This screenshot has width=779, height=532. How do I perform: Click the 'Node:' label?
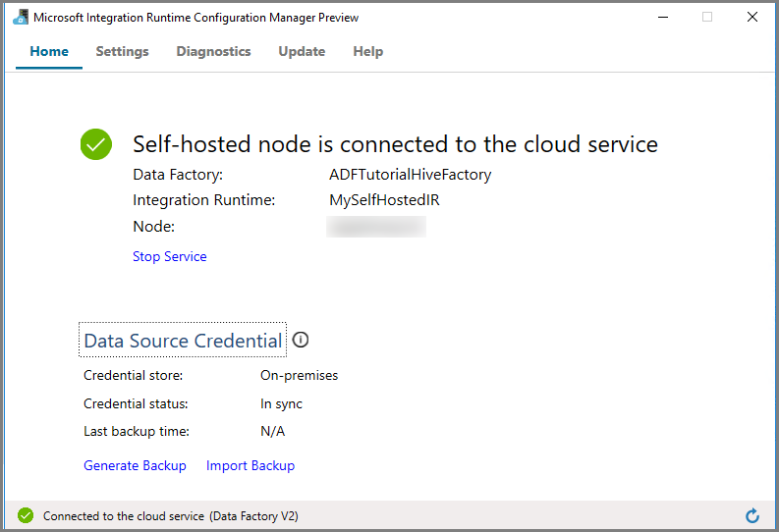pyautogui.click(x=154, y=227)
